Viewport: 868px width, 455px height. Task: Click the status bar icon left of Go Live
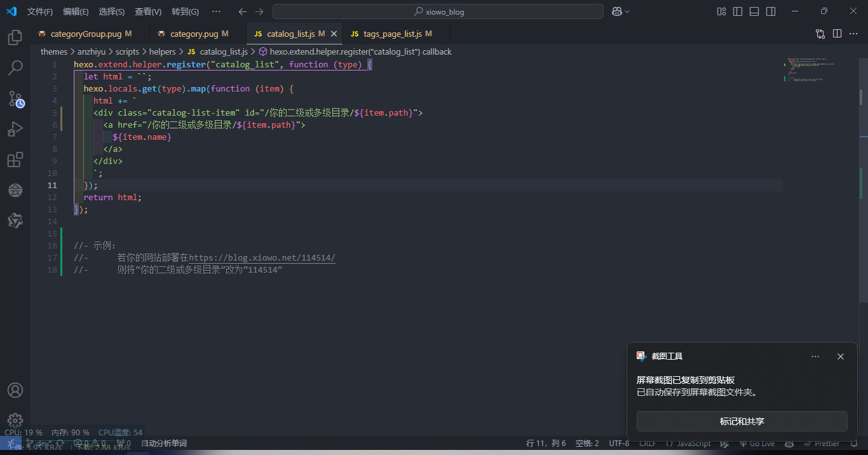[x=724, y=444]
